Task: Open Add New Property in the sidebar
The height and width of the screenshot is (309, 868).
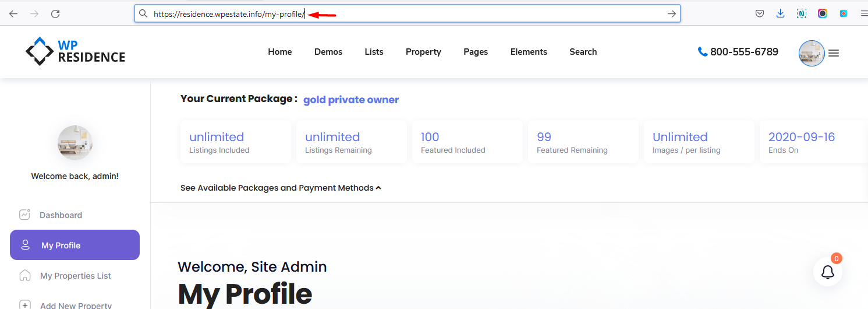Action: [75, 304]
